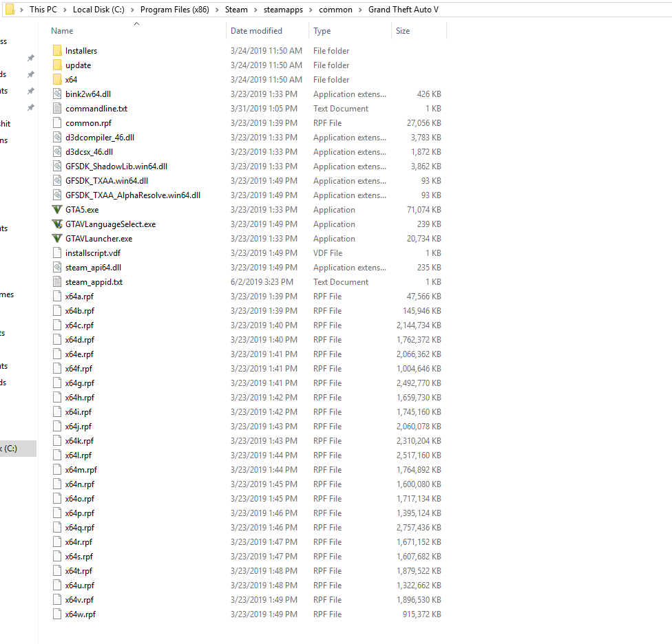This screenshot has height=644, width=672.
Task: Navigate to This PC breadcrumb
Action: click(x=43, y=10)
